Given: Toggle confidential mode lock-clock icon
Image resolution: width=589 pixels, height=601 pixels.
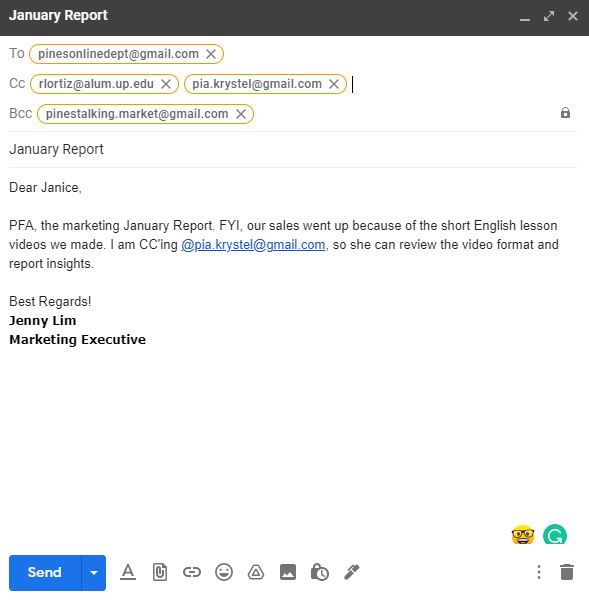Looking at the screenshot, I should 320,572.
